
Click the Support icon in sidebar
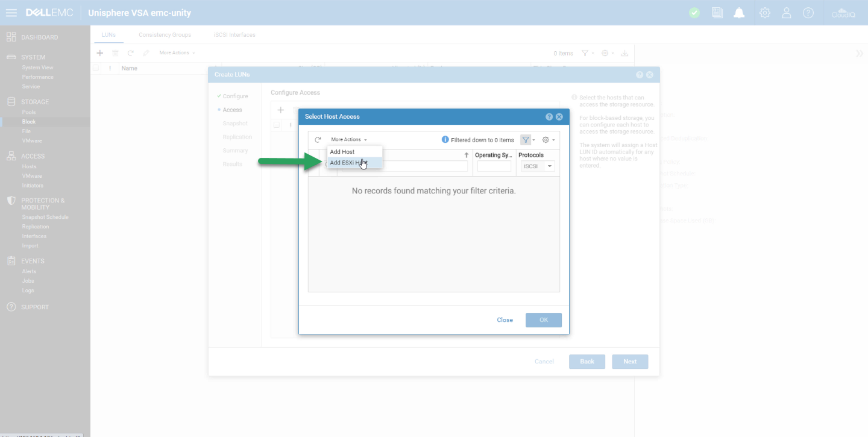[x=11, y=307]
